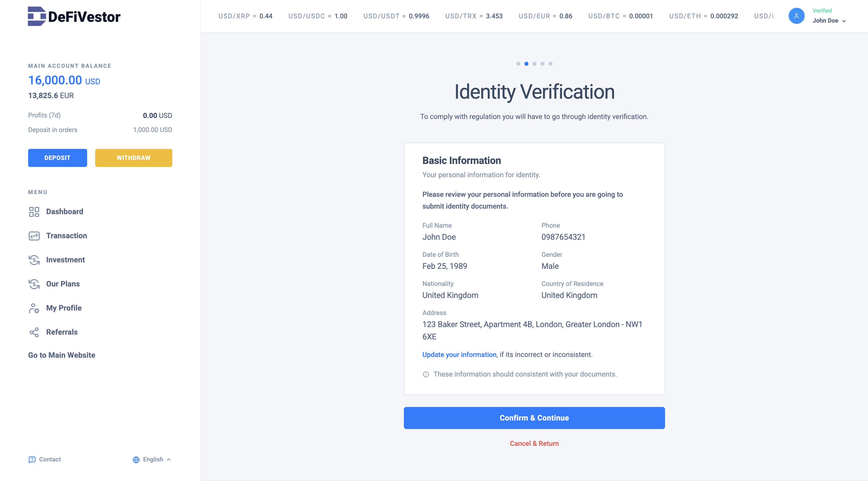Click the user avatar icon
This screenshot has width=868, height=481.
tap(796, 16)
